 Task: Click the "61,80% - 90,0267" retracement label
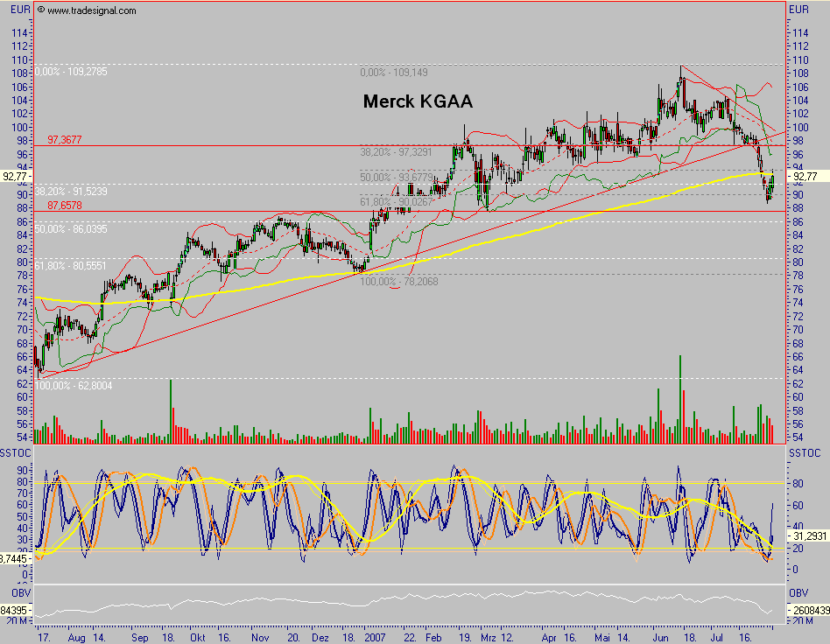pos(397,202)
